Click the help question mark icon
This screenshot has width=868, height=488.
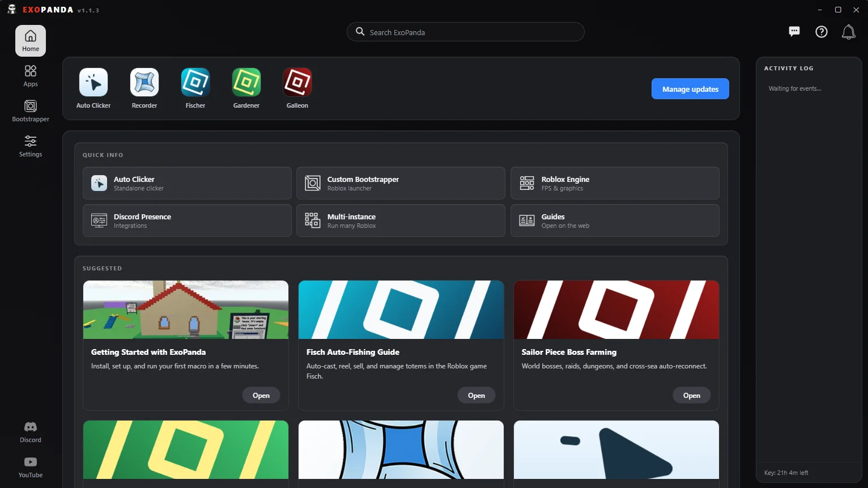point(822,32)
